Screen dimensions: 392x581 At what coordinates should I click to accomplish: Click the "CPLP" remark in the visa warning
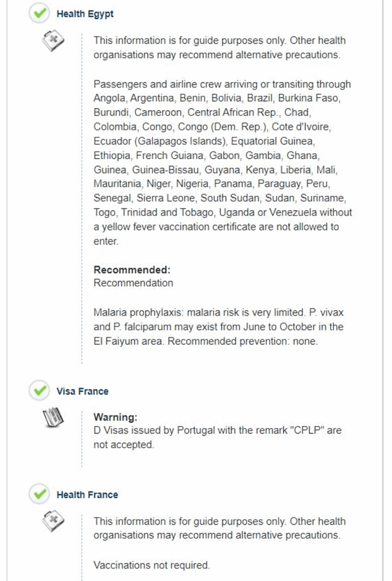pos(307,431)
